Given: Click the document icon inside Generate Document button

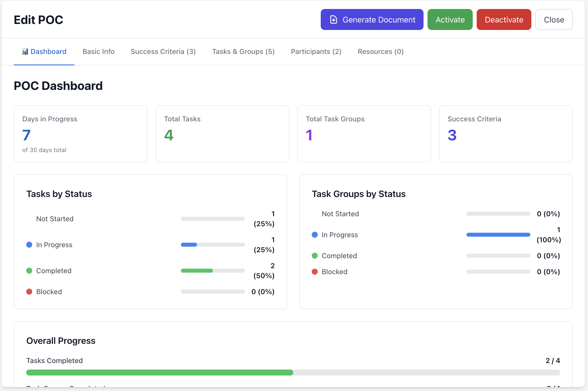Looking at the screenshot, I should (x=334, y=19).
